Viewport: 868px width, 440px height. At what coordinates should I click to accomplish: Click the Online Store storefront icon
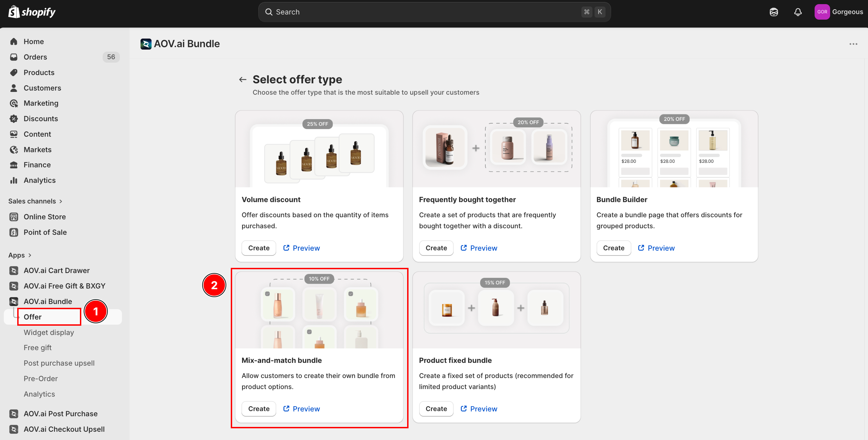tap(14, 217)
